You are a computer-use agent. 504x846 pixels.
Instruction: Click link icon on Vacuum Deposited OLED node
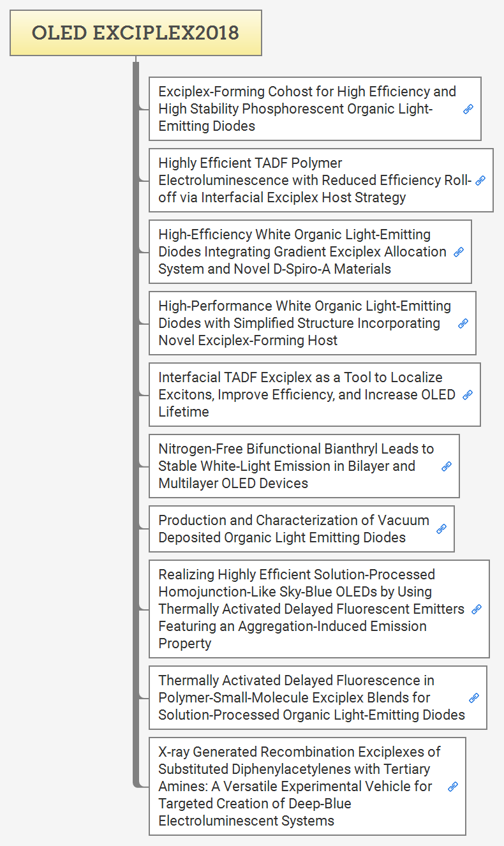pyautogui.click(x=441, y=529)
